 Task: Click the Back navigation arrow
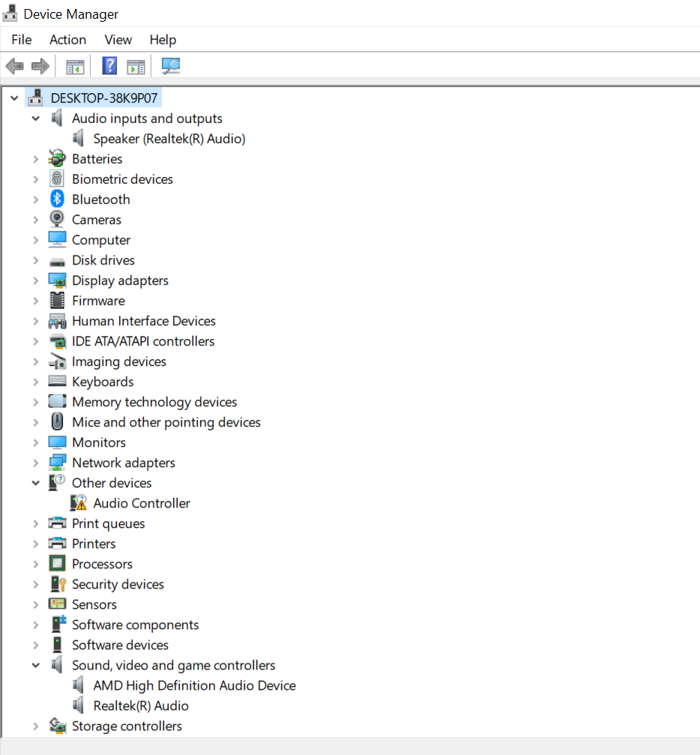pos(14,66)
